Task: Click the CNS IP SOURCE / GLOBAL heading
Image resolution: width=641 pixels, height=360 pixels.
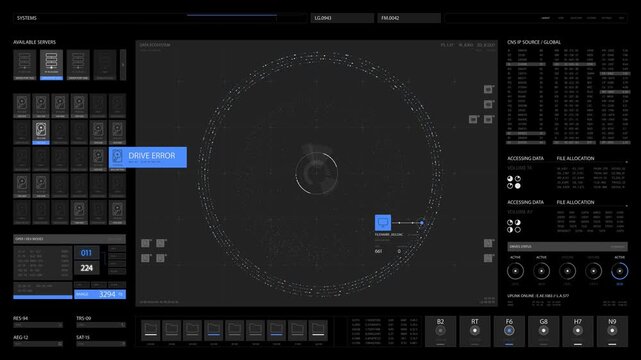Action: 534,42
